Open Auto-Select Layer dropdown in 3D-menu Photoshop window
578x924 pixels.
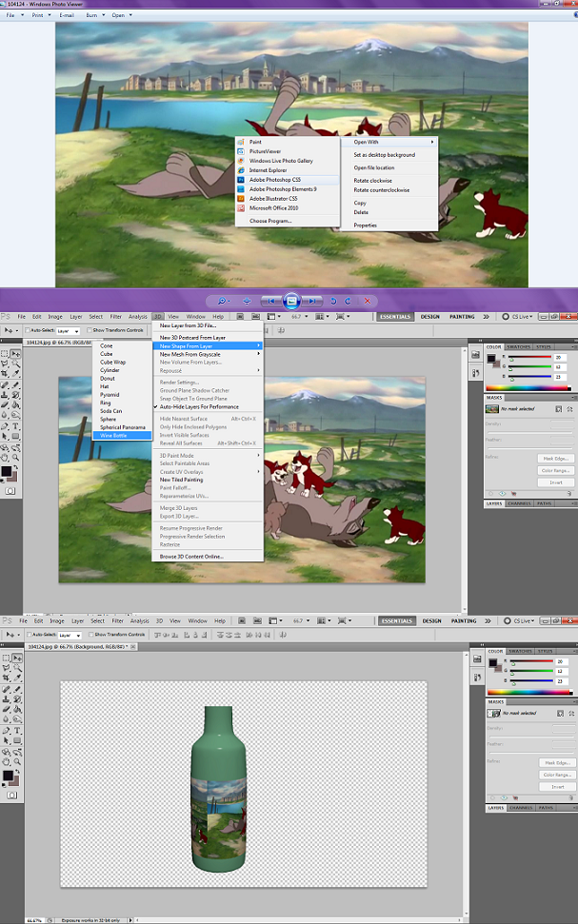68,331
